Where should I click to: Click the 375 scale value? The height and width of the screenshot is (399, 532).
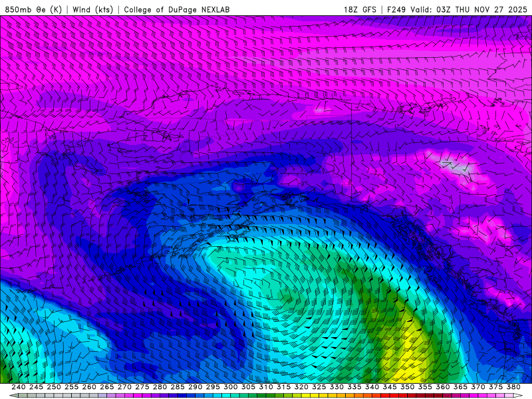(x=495, y=387)
